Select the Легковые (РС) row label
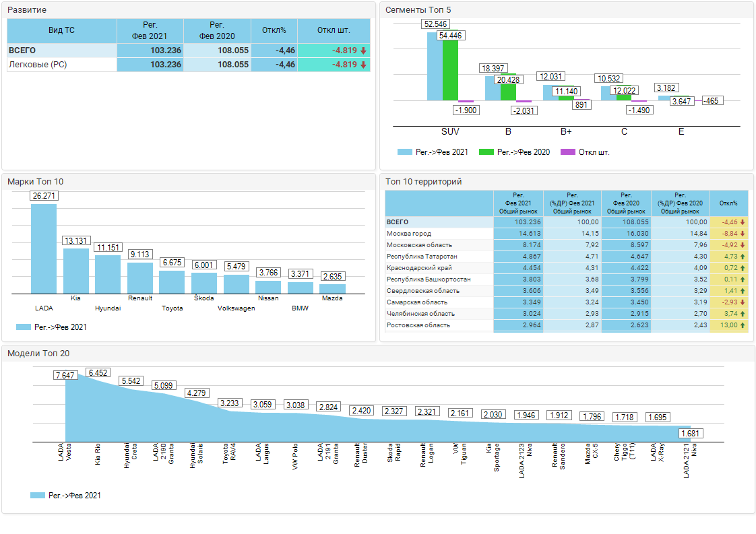Viewport: 756px width, 534px height. coord(38,65)
